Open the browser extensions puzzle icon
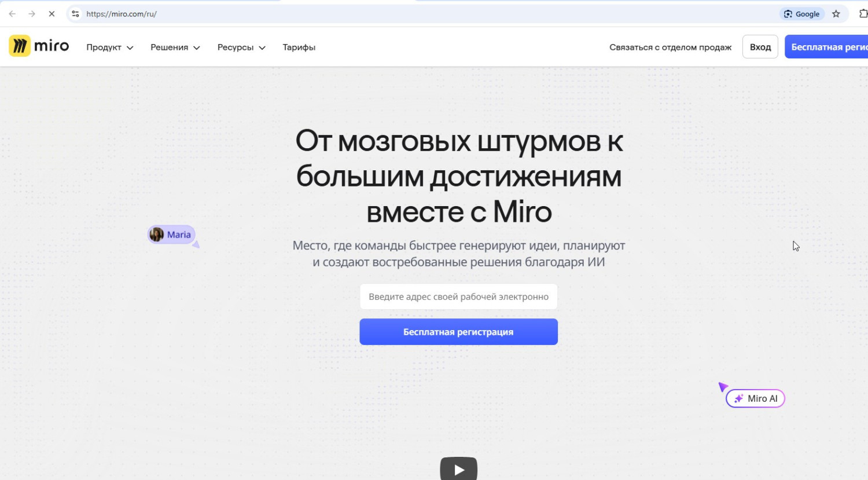This screenshot has width=868, height=480. pos(862,14)
